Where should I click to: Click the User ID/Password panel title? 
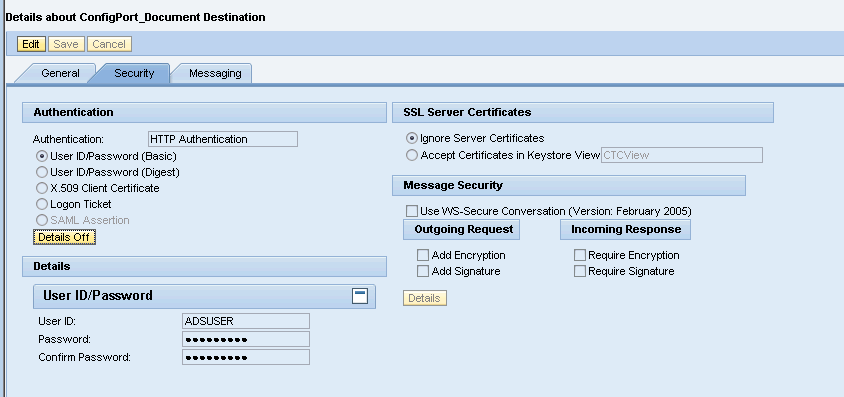tap(98, 295)
